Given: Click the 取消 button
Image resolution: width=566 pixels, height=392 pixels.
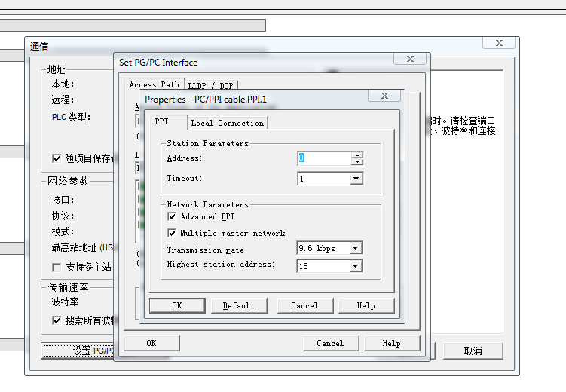Looking at the screenshot, I should [473, 351].
